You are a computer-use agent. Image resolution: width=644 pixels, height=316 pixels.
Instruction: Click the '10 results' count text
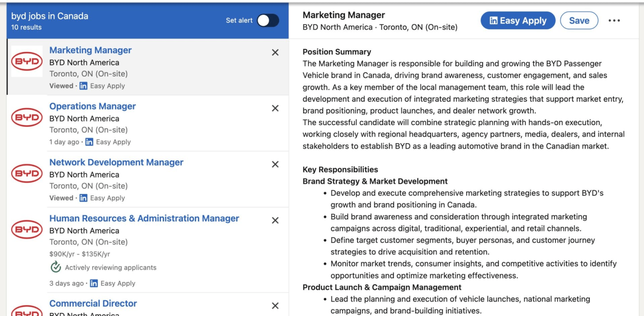click(x=27, y=28)
